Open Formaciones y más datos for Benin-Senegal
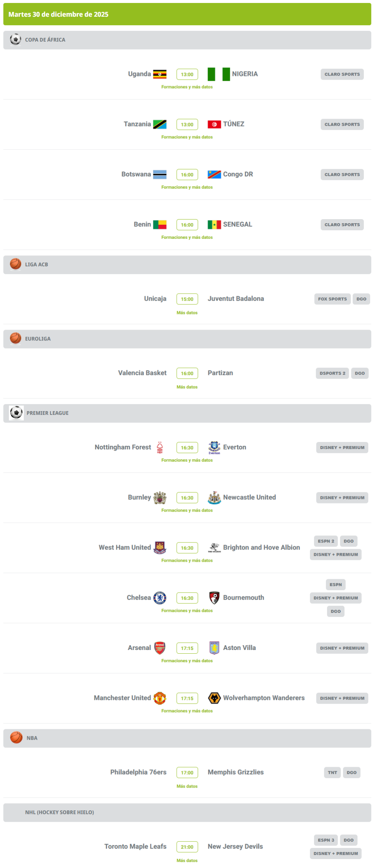The width and height of the screenshot is (372, 868). (x=187, y=237)
